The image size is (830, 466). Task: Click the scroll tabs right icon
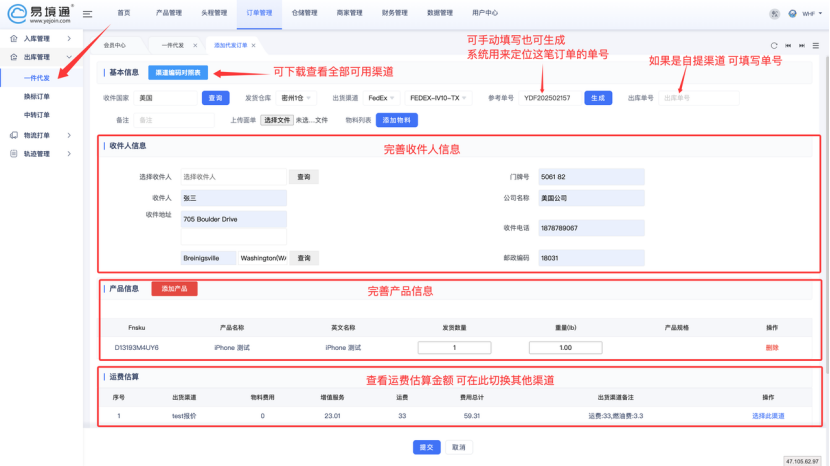(x=803, y=46)
